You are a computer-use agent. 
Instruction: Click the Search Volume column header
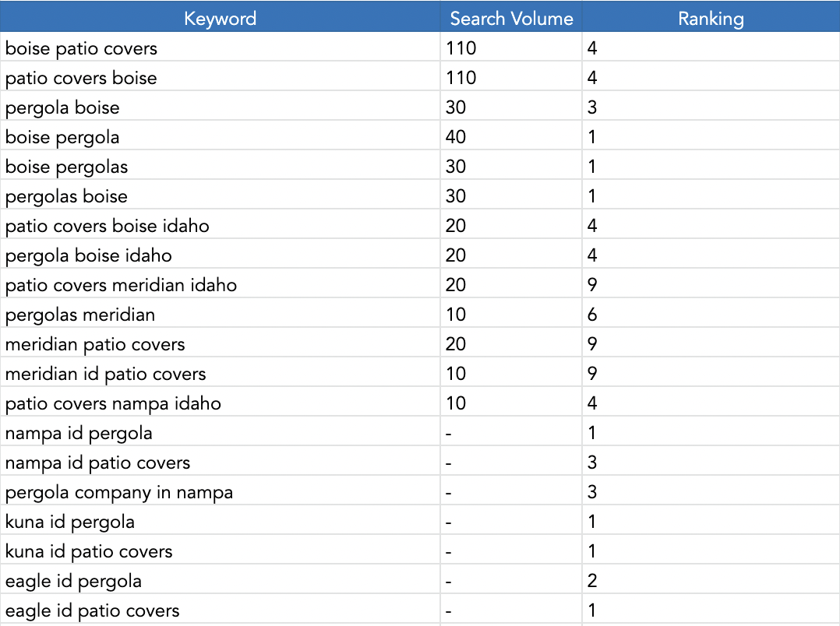coord(511,18)
